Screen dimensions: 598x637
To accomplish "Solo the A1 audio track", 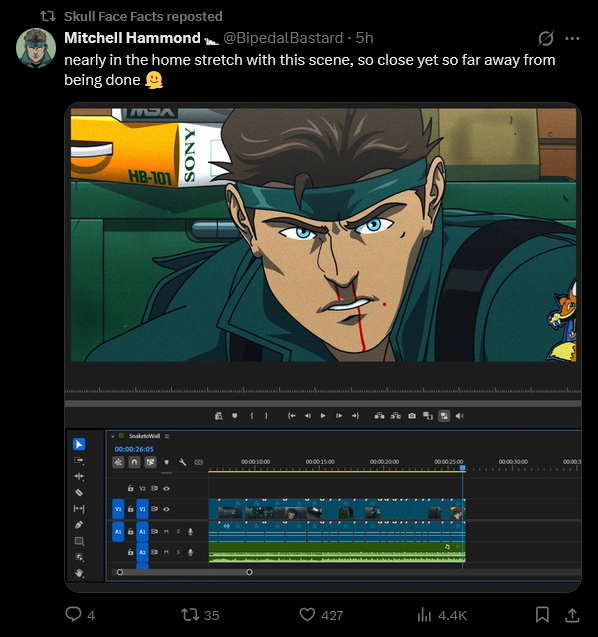I will coord(178,531).
